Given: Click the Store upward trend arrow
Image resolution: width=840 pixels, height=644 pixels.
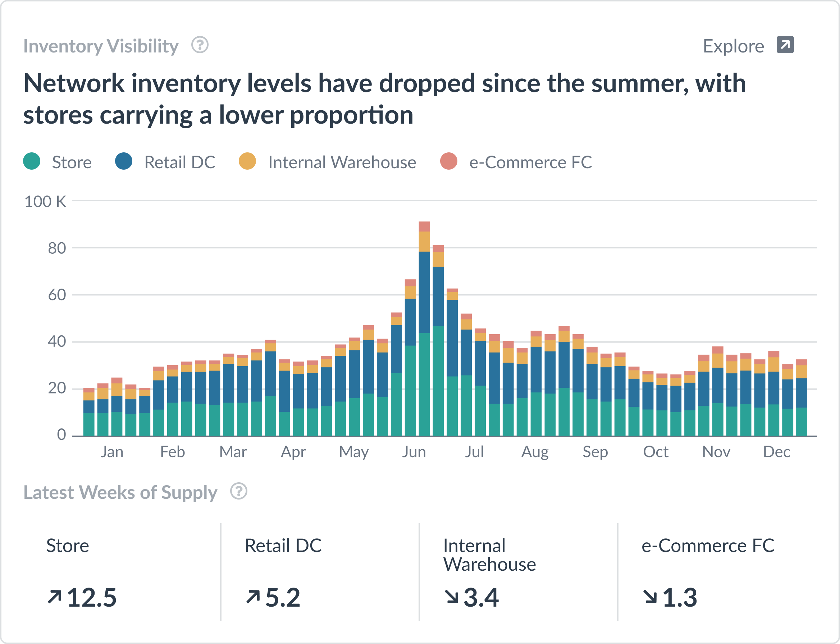Looking at the screenshot, I should (54, 597).
